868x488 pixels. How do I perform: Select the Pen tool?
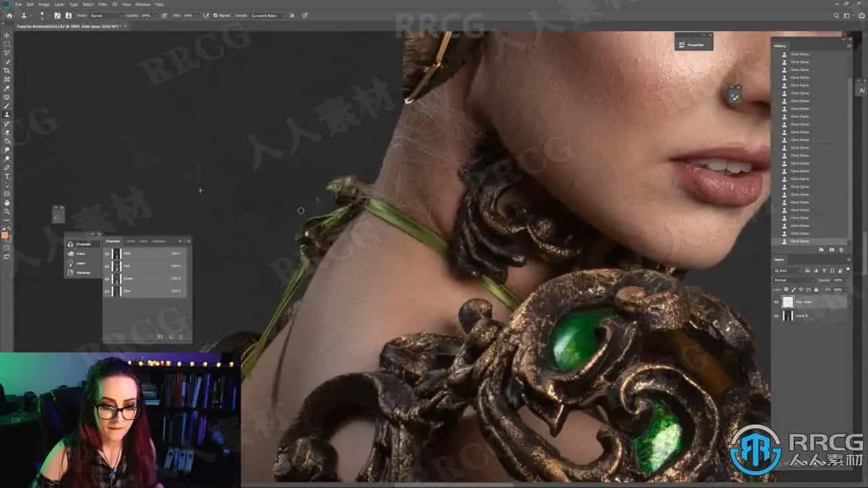[7, 167]
